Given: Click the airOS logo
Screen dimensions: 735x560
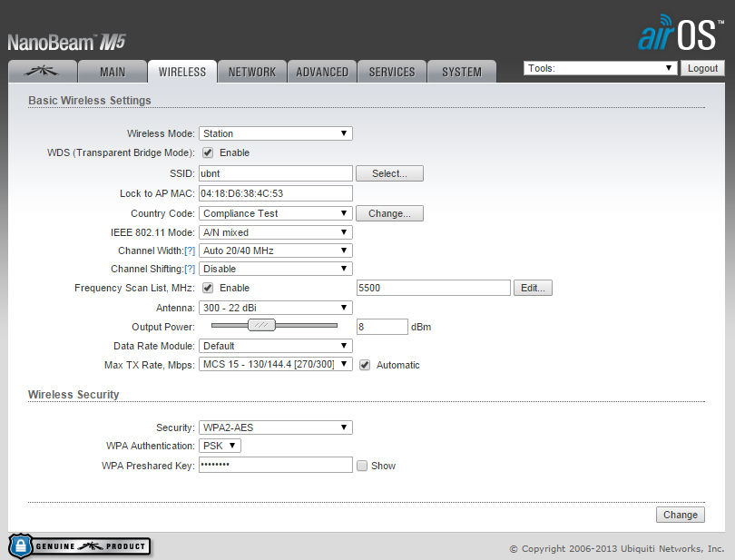Looking at the screenshot, I should pyautogui.click(x=681, y=36).
